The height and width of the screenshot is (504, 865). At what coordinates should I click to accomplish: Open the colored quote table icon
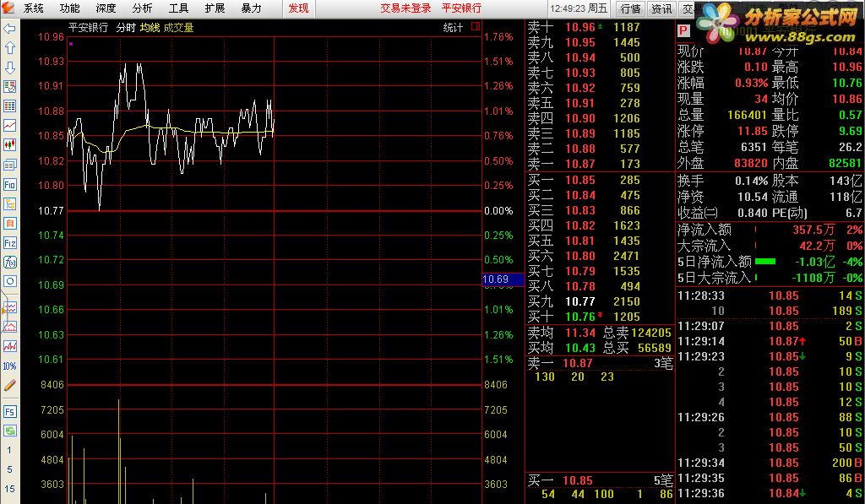[x=9, y=106]
